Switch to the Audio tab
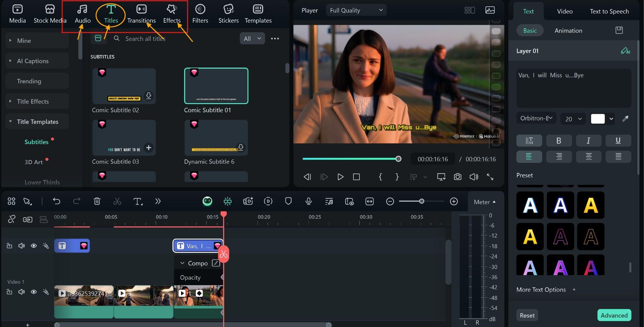 pos(83,14)
